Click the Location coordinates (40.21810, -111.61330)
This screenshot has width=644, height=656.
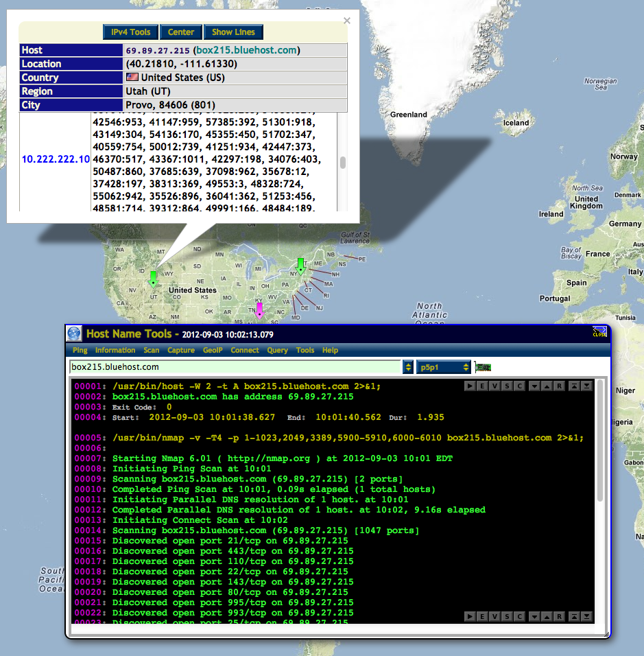click(x=182, y=64)
